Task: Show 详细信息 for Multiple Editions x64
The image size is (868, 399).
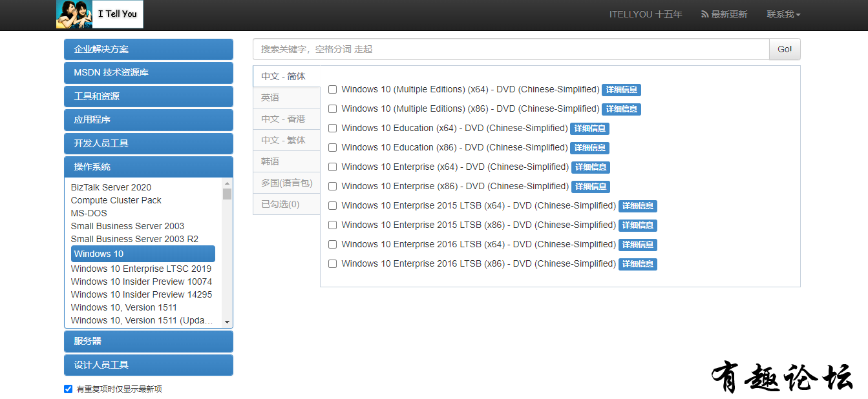Action: pyautogui.click(x=621, y=90)
